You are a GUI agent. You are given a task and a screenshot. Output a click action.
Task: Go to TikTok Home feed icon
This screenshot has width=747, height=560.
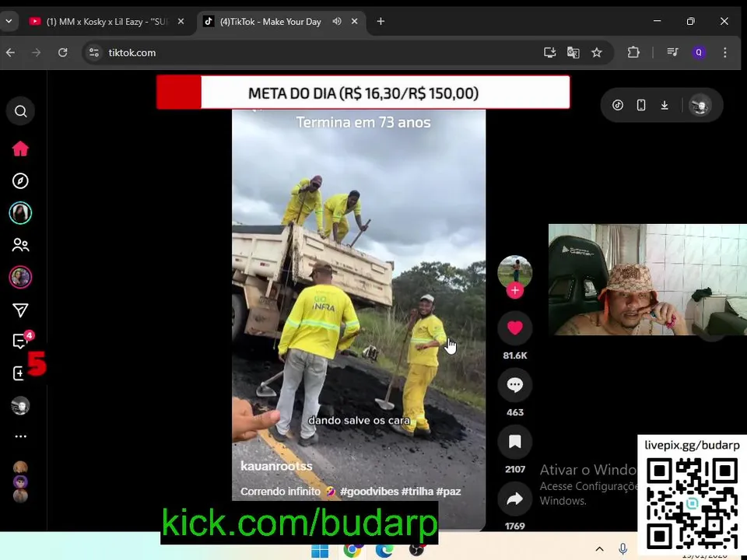[x=20, y=149]
